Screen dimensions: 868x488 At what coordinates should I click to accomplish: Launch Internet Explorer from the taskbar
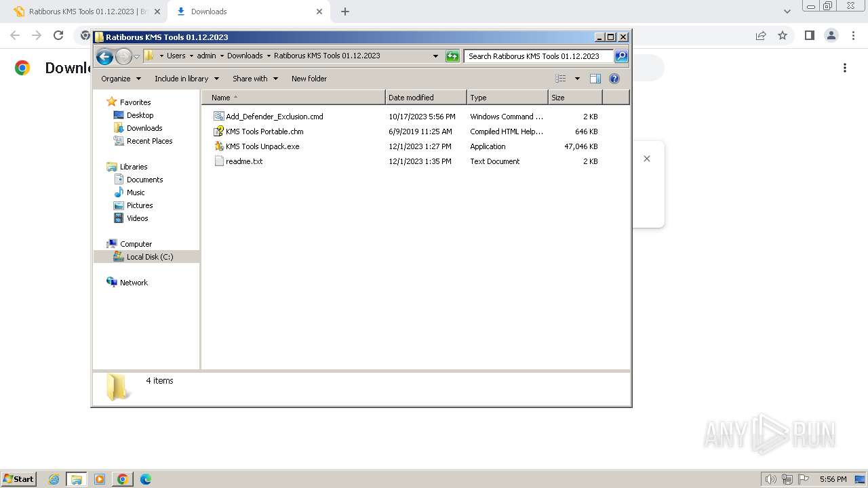pyautogui.click(x=54, y=479)
